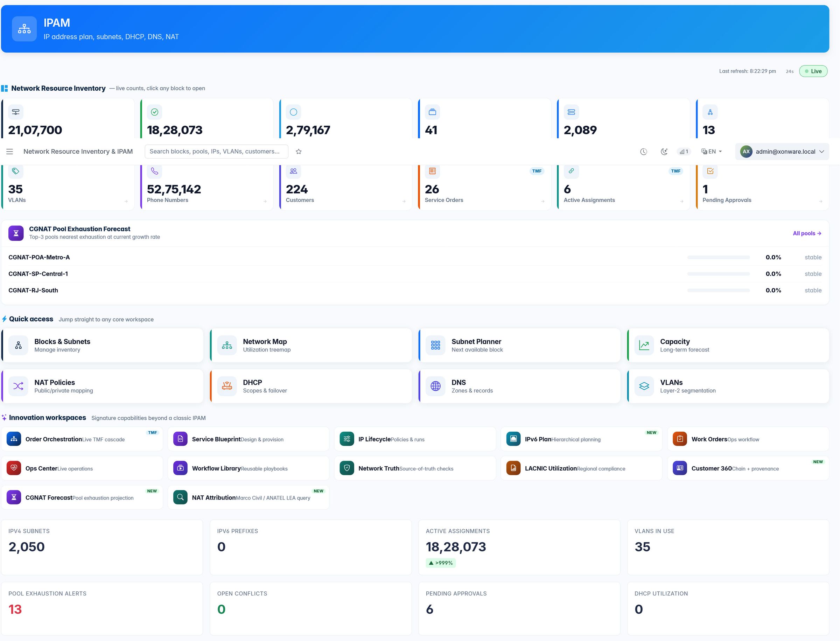
Task: Click the CGNAT-RJ-South pool row
Action: point(415,290)
